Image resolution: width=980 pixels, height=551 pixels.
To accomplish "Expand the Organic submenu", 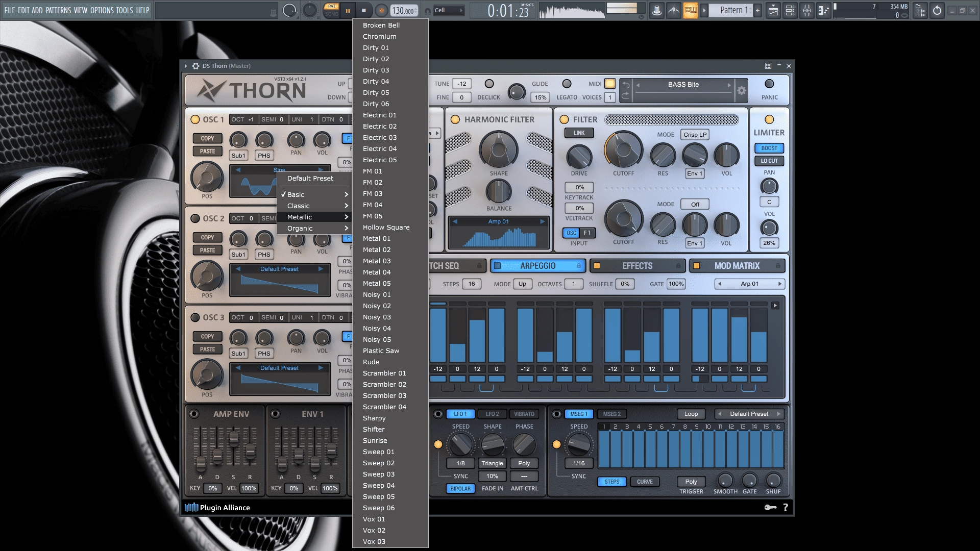I will [314, 228].
